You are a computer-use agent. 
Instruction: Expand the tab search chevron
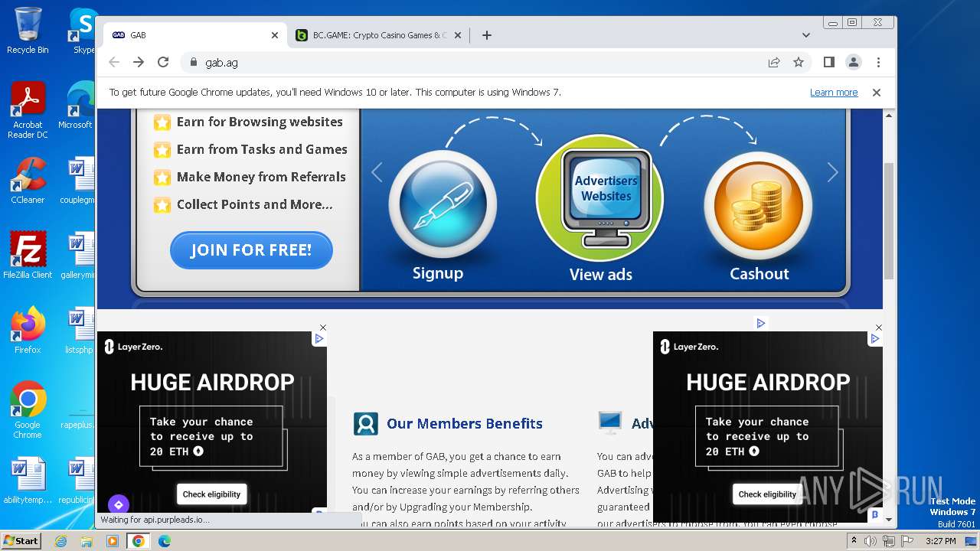(806, 35)
